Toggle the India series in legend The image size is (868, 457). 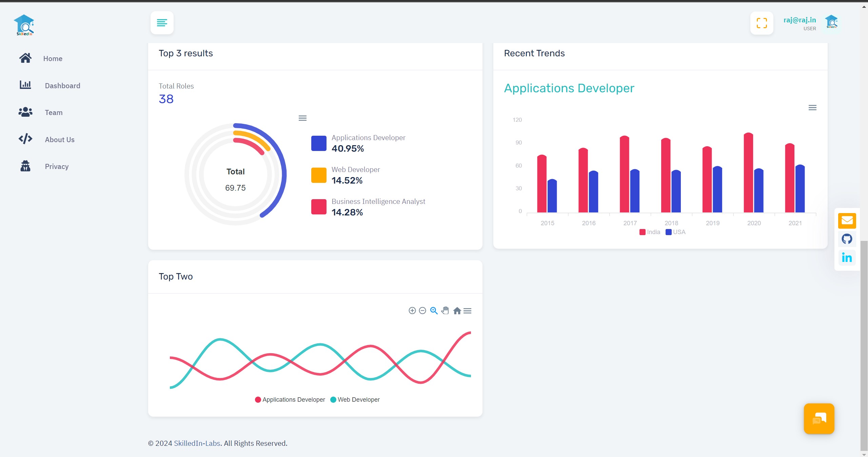click(x=650, y=232)
